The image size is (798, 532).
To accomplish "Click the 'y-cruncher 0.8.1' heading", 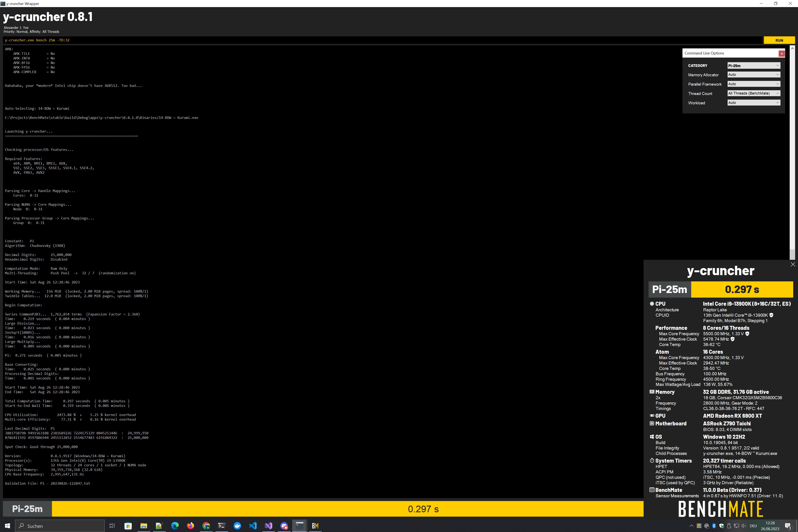I will 48,17.
